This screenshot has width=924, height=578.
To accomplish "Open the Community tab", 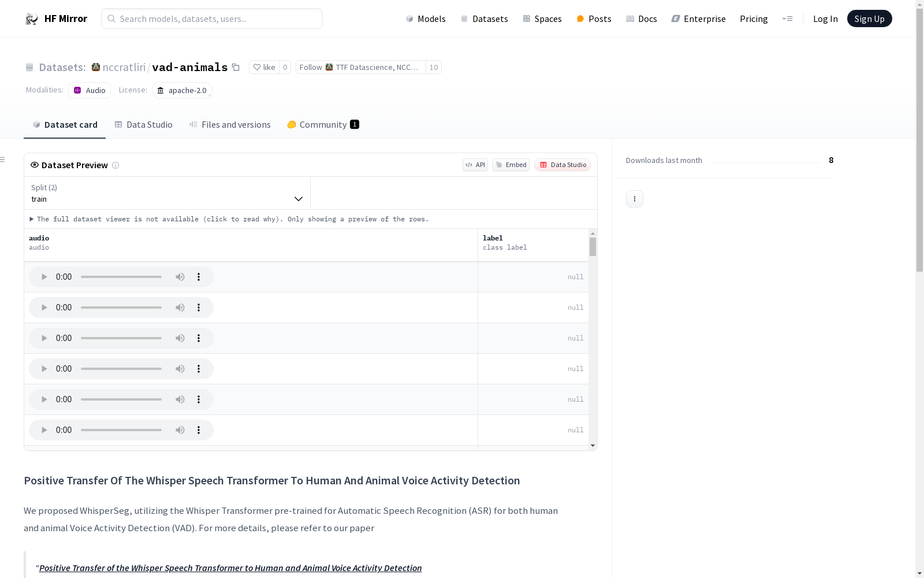I will (x=323, y=125).
